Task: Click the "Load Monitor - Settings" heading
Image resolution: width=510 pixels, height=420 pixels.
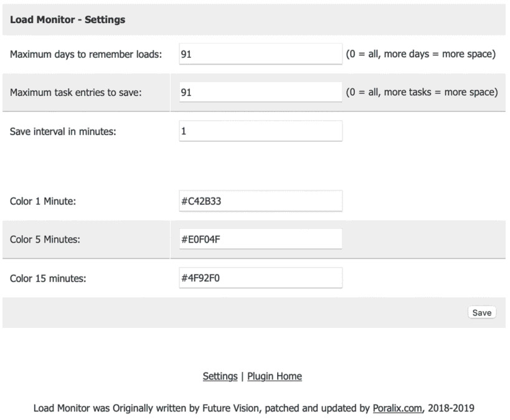Action: point(68,20)
